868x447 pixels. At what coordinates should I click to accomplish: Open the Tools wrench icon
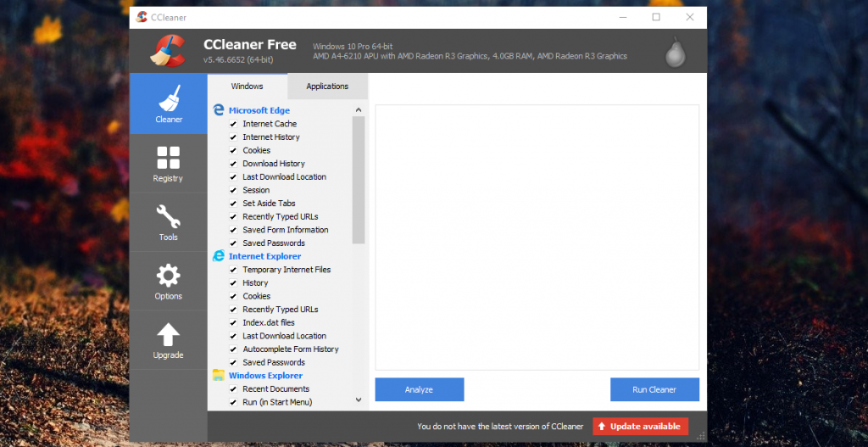click(168, 217)
